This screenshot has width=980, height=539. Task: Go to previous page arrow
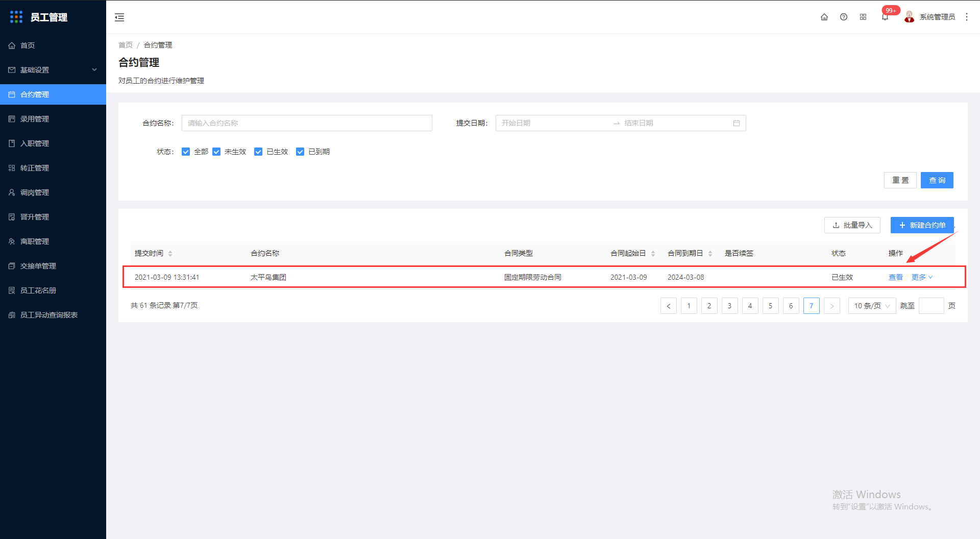669,306
